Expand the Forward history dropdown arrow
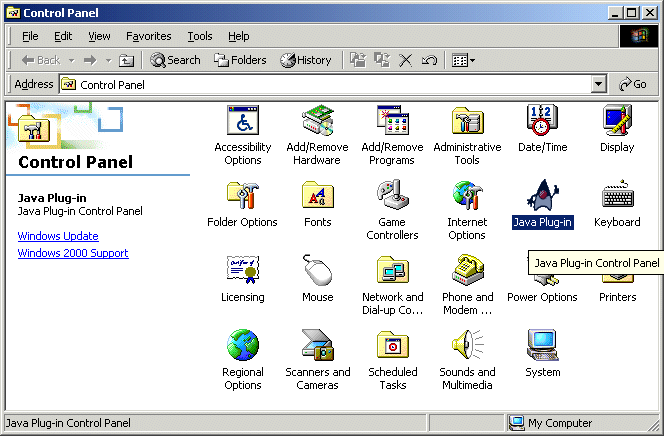Viewport: 664px width, 436px height. [x=108, y=61]
